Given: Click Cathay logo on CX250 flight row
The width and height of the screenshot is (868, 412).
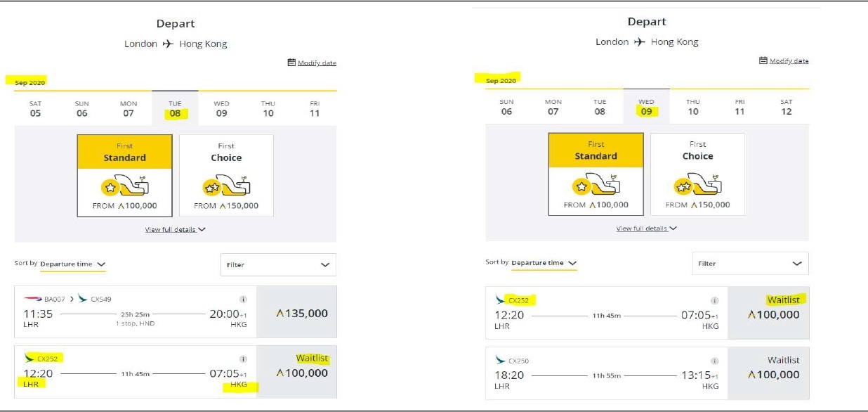Looking at the screenshot, I should (500, 360).
